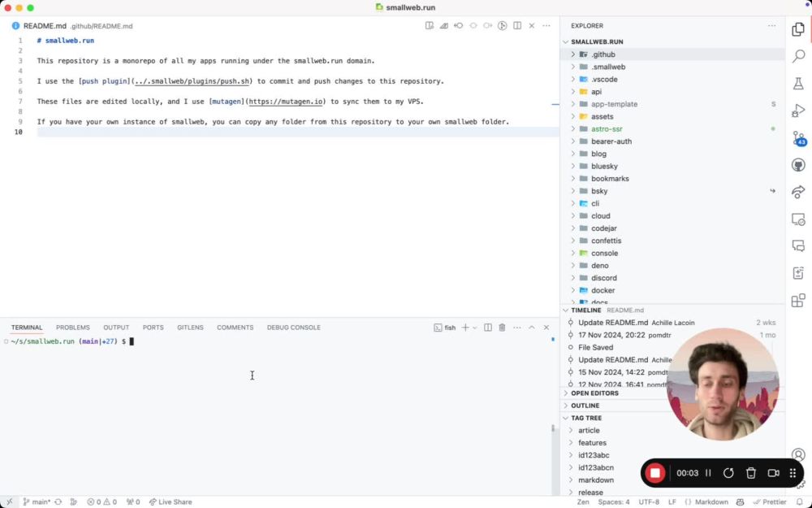
Task: Switch to the PORTS tab
Action: (x=153, y=328)
